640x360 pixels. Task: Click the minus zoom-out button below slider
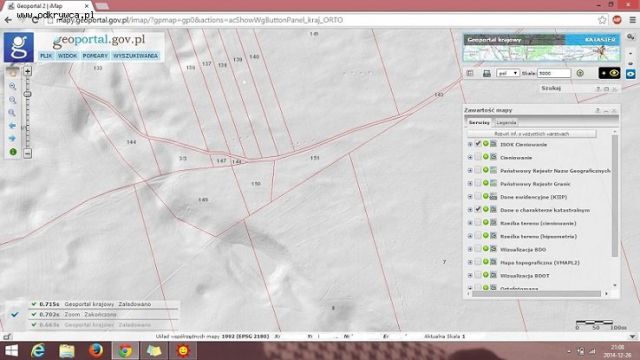pos(27,153)
